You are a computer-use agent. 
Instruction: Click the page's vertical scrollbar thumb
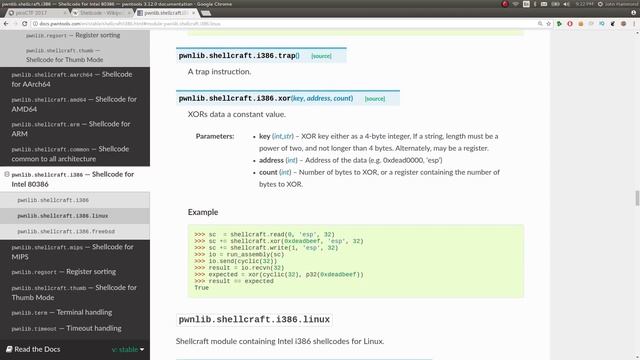point(637,198)
